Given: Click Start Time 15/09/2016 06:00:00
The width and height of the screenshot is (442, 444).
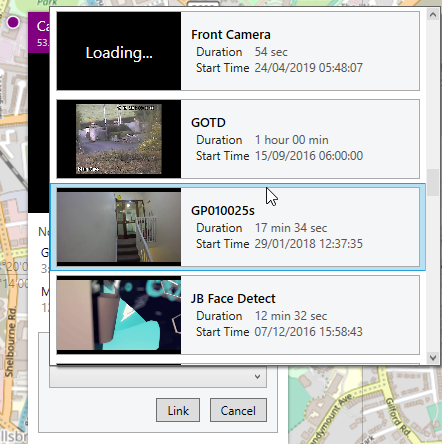Looking at the screenshot, I should [x=279, y=156].
